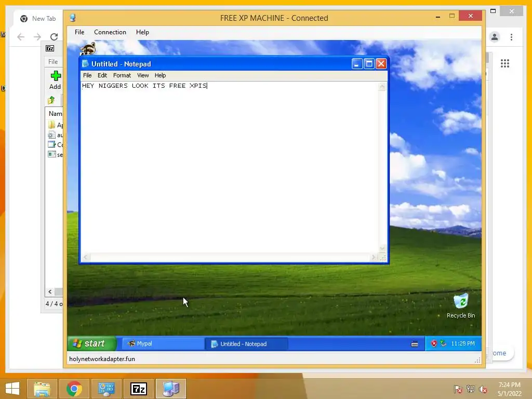Click Chrome back arrow button
The height and width of the screenshot is (399, 532).
(x=21, y=37)
